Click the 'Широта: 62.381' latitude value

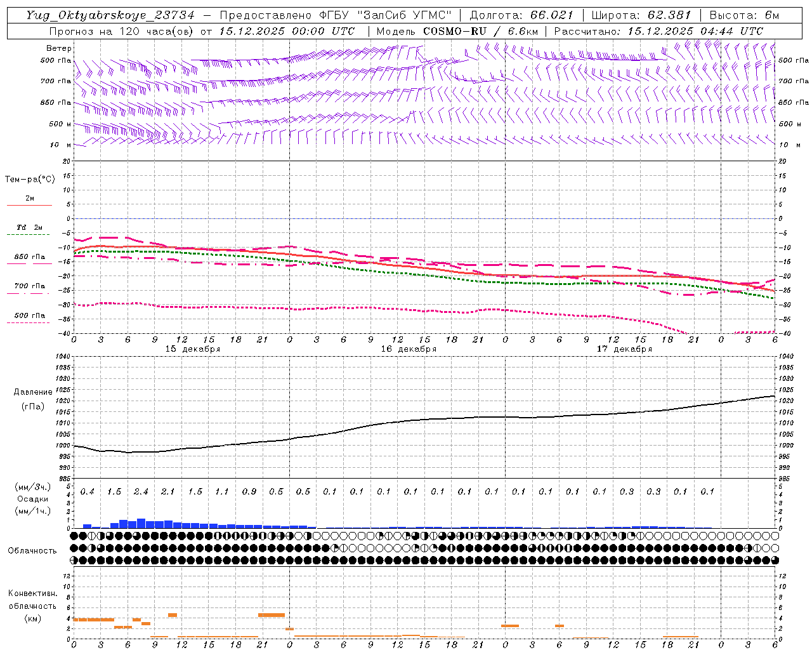641,15
